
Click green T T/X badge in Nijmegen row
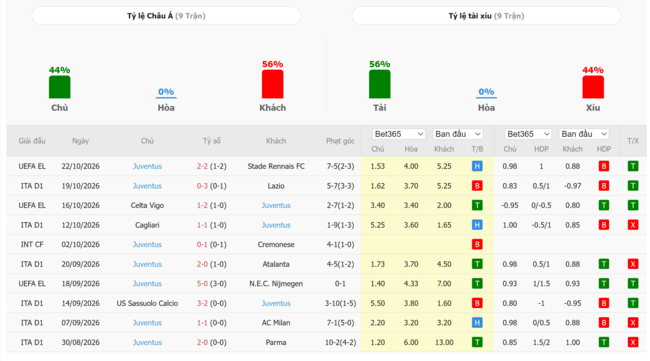(633, 283)
